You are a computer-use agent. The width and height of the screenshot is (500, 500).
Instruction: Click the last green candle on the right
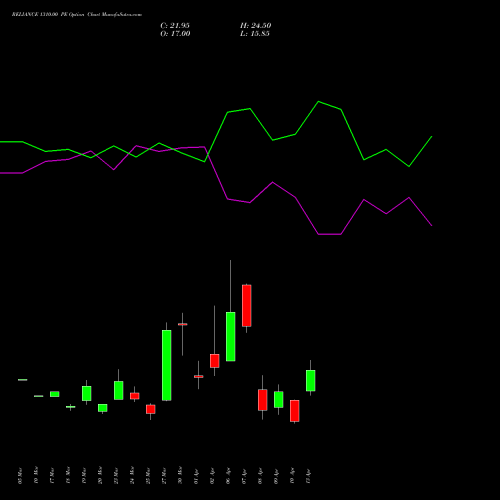[311, 381]
